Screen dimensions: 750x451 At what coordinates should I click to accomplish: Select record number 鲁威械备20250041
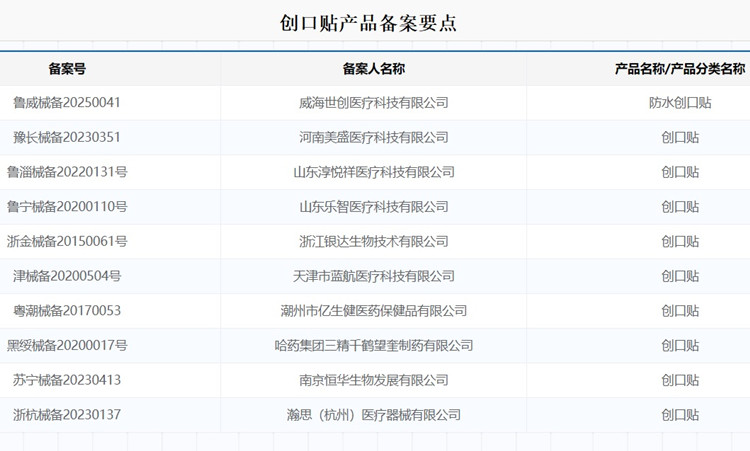pos(66,102)
